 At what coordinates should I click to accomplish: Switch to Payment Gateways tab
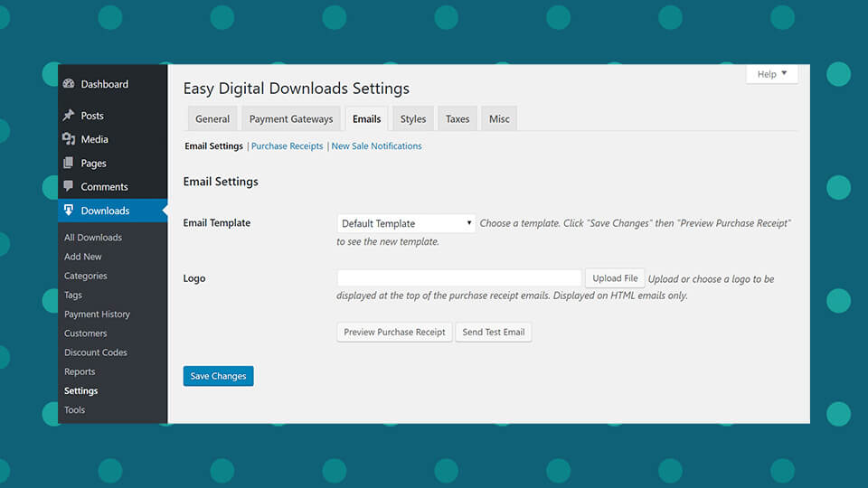click(291, 119)
